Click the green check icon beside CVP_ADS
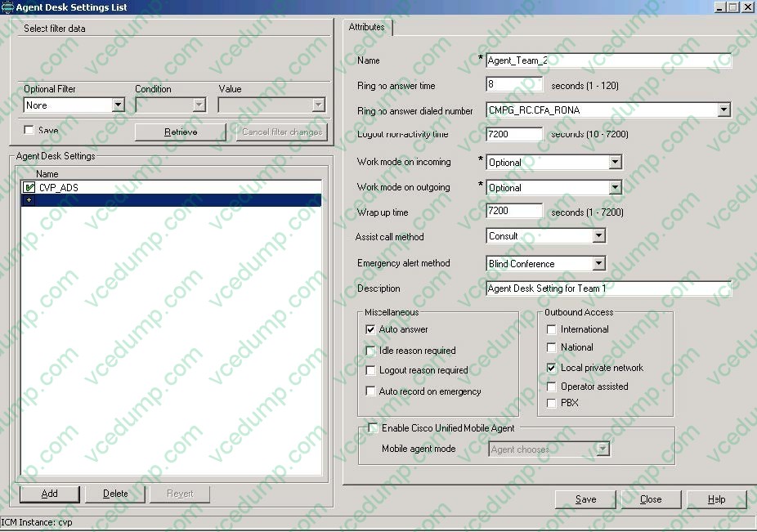Screen dimensions: 757x532 tap(30, 188)
